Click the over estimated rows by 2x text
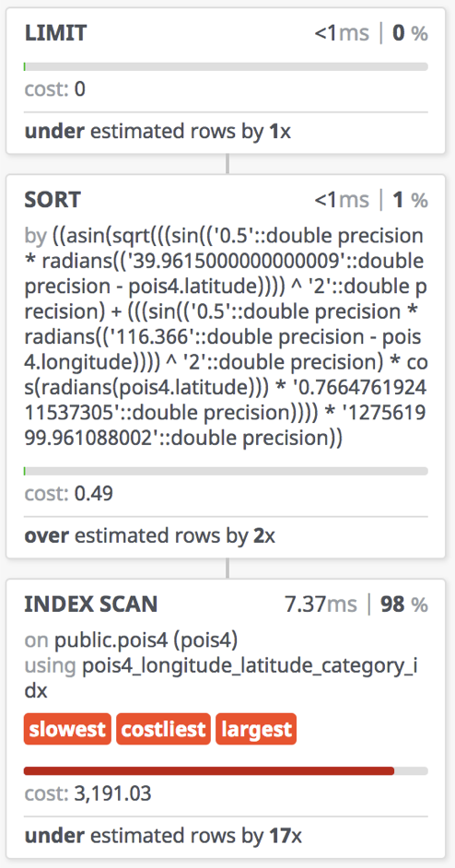Image resolution: width=455 pixels, height=868 pixels. click(149, 536)
